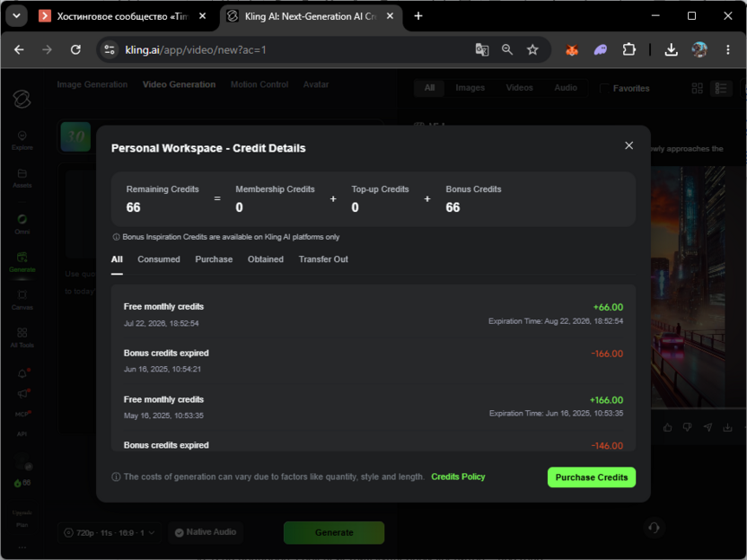Download the generated video
Viewport: 747px width, 560px height.
click(x=727, y=427)
